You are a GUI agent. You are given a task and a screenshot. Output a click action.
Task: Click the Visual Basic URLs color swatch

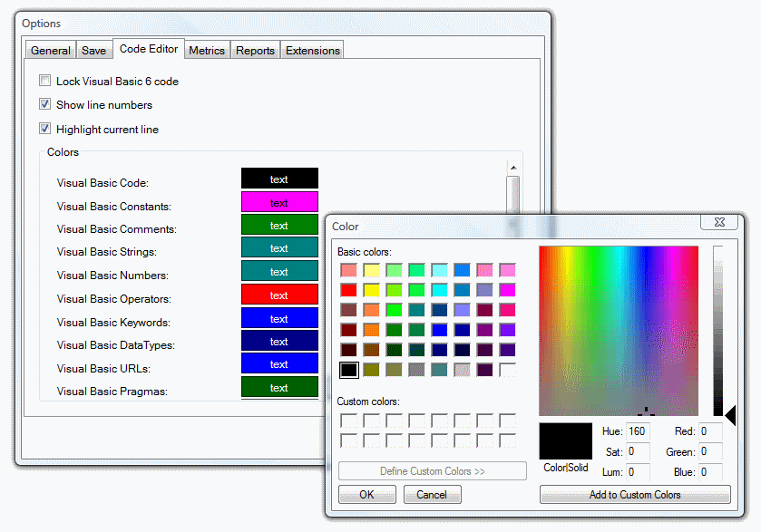coord(279,363)
